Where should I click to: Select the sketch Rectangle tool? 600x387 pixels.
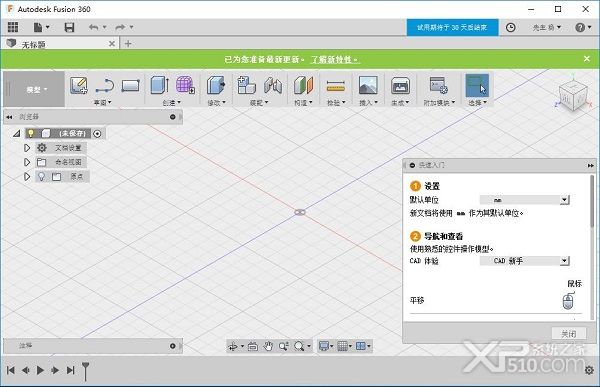click(130, 86)
